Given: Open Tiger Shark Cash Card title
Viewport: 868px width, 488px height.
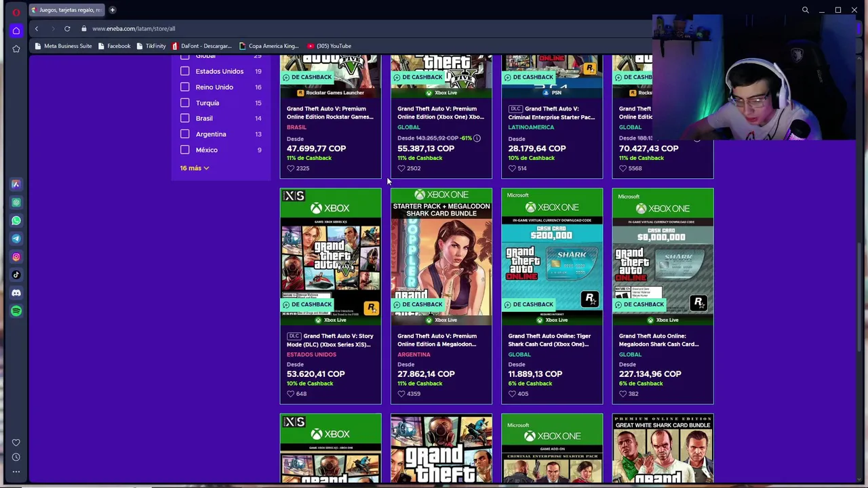Looking at the screenshot, I should point(549,340).
